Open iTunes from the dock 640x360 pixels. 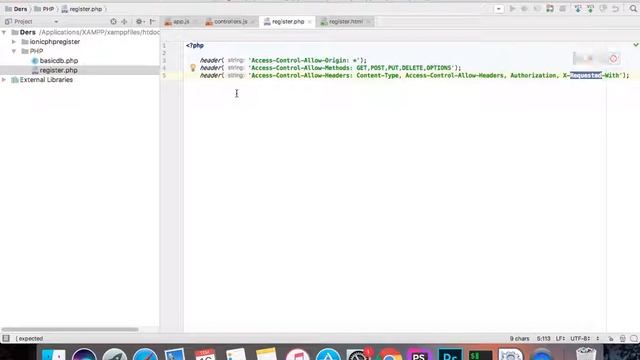click(297, 354)
